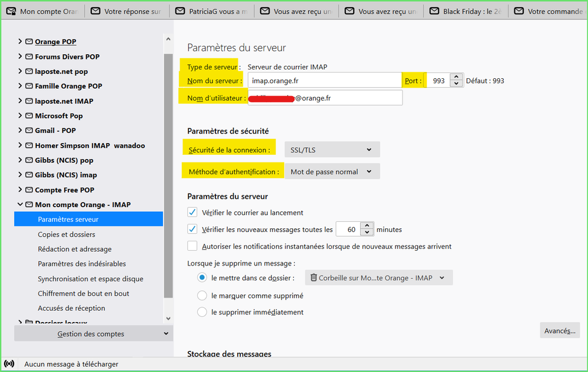Click the Gmail - POP envelope icon
The width and height of the screenshot is (588, 372).
(29, 131)
